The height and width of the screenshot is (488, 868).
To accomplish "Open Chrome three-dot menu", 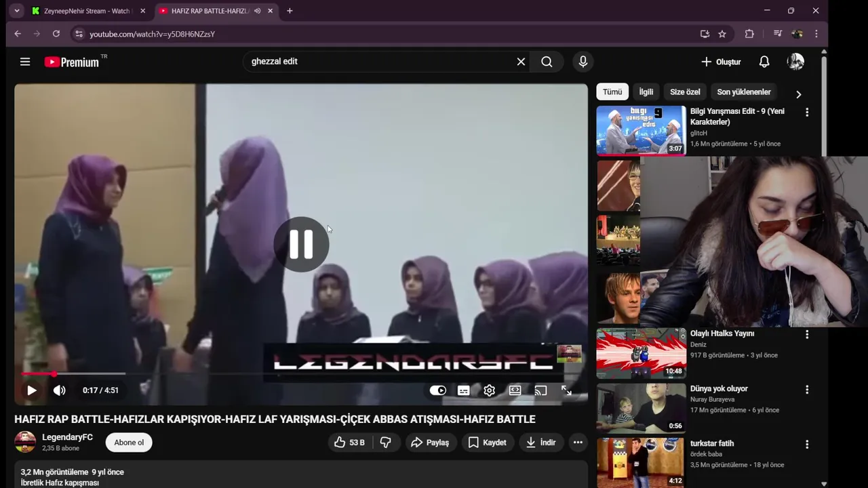I will [x=816, y=34].
